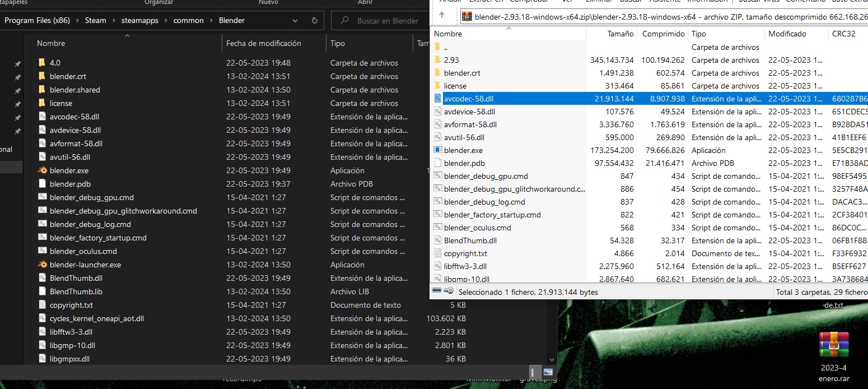Click the parent folder '..' icon in WinRAR
This screenshot has width=868, height=389.
point(438,47)
